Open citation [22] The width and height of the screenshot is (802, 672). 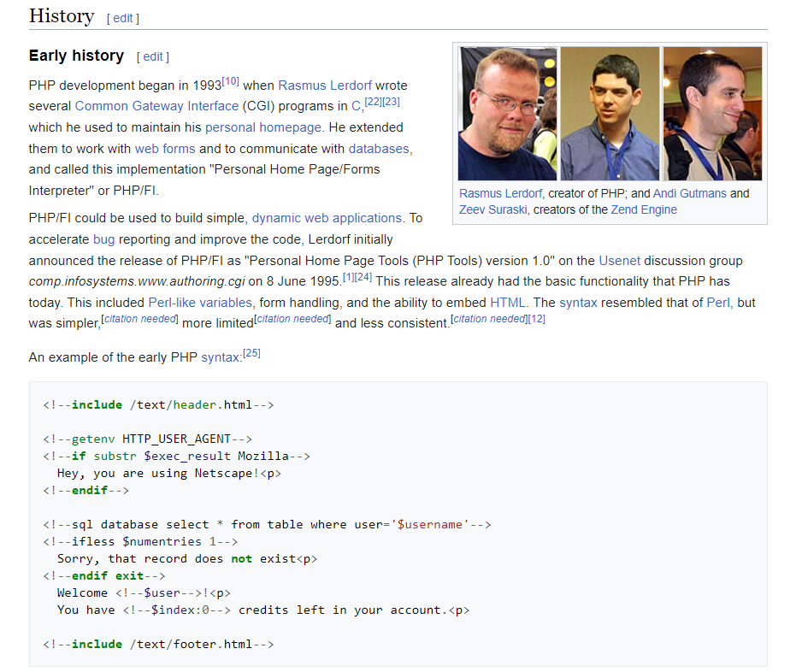point(374,102)
